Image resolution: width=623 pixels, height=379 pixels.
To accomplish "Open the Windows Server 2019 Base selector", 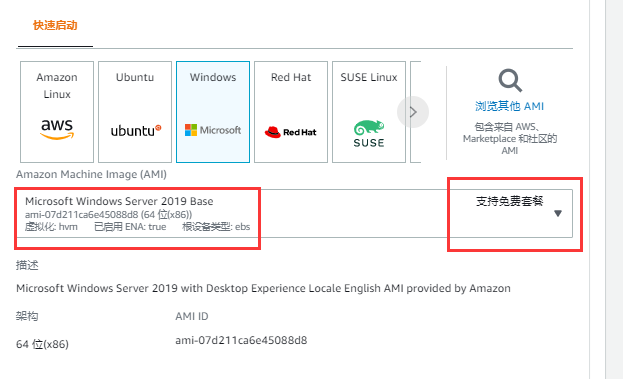I will point(294,213).
